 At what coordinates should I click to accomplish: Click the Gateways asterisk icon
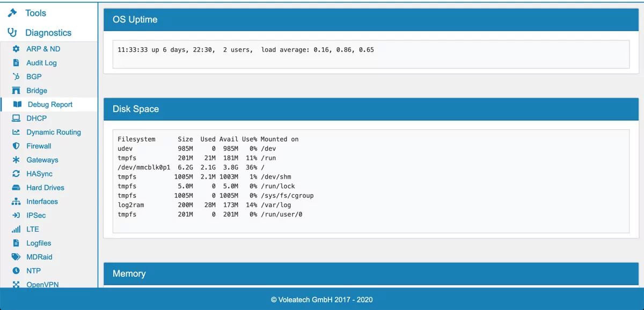(x=16, y=160)
